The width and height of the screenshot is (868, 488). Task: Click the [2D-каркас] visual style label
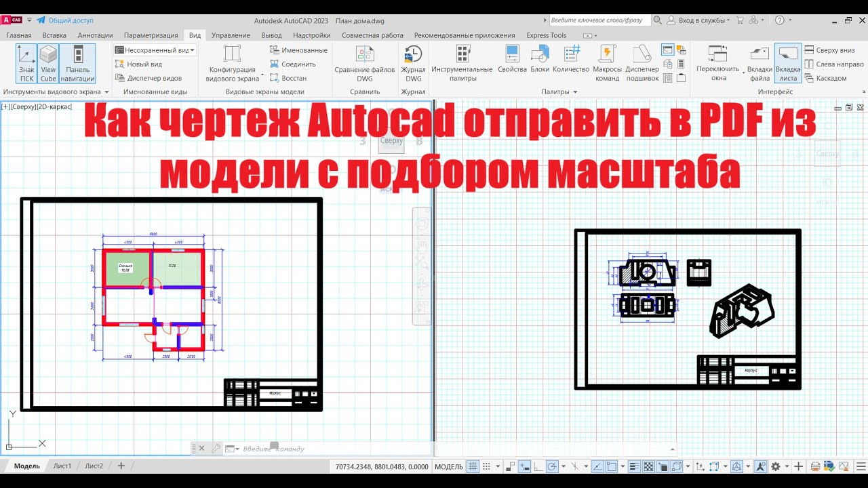[x=54, y=106]
